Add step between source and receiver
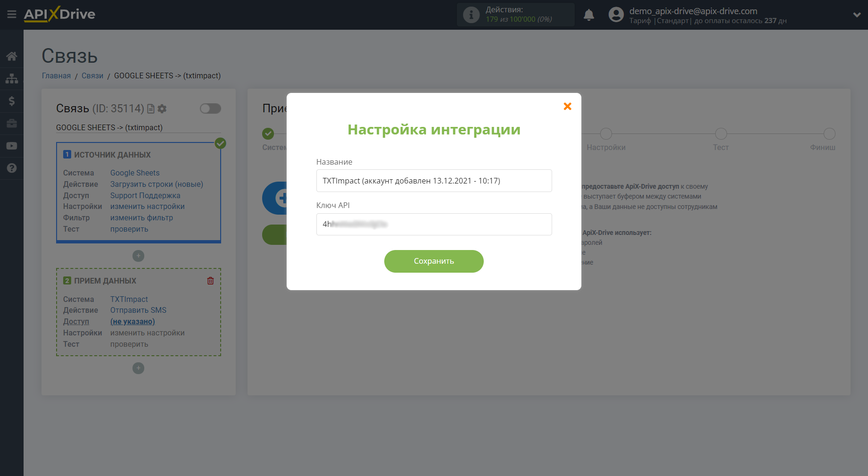The image size is (868, 476). tap(138, 256)
